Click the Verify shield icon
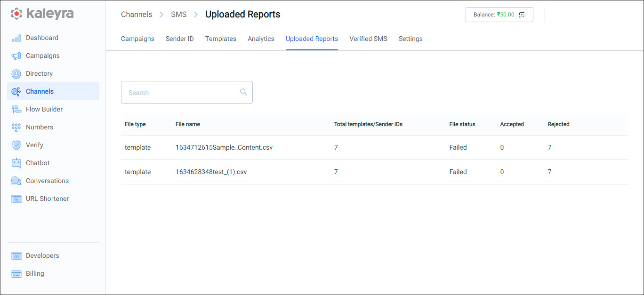Viewport: 644px width, 295px height. 16,145
